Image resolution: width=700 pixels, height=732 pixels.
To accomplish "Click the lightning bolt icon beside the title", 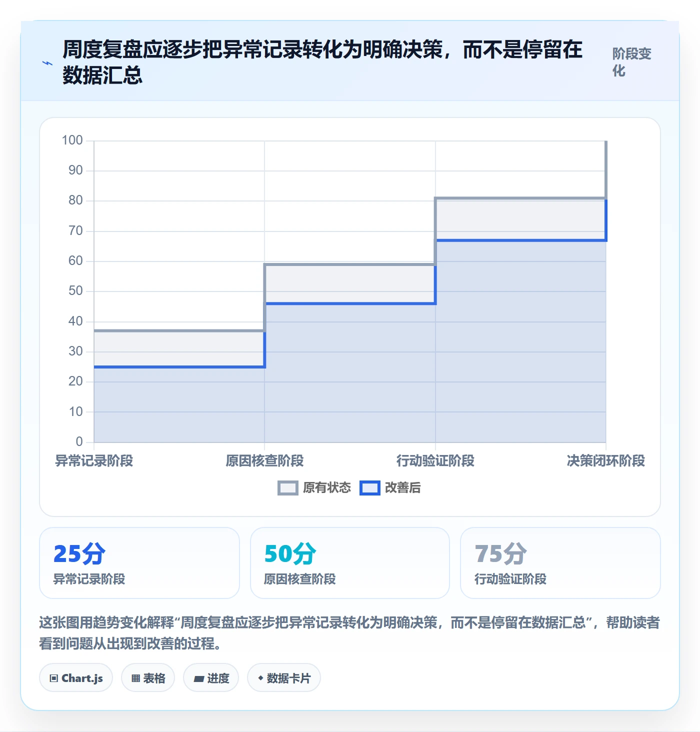I will point(47,63).
